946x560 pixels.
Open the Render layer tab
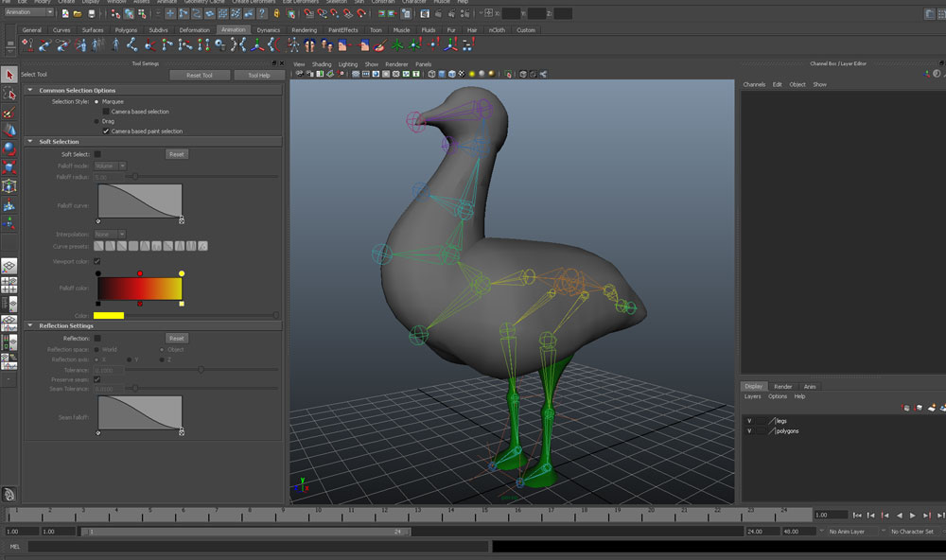782,386
